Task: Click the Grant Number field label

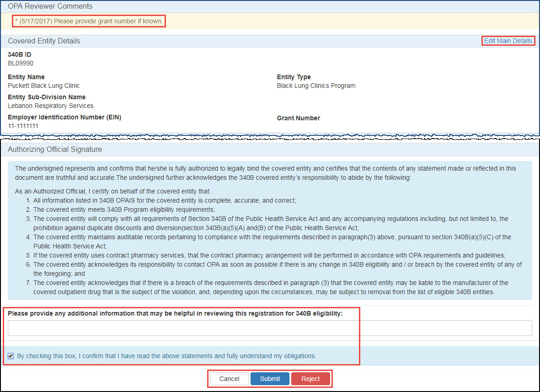Action: 298,118
